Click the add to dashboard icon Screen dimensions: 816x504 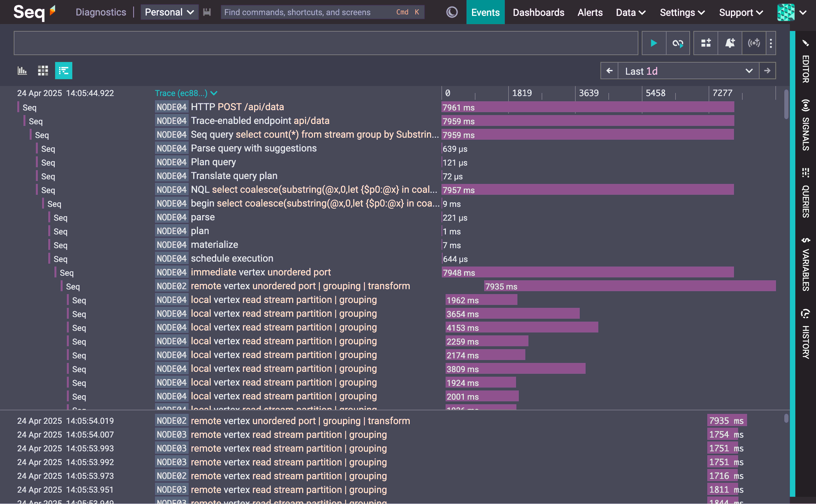pos(706,43)
